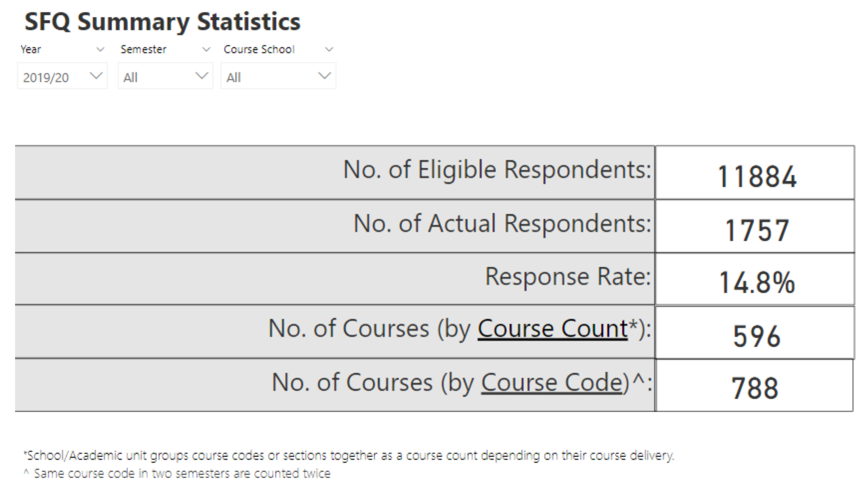Expand the Semester dropdown set to All

click(165, 76)
